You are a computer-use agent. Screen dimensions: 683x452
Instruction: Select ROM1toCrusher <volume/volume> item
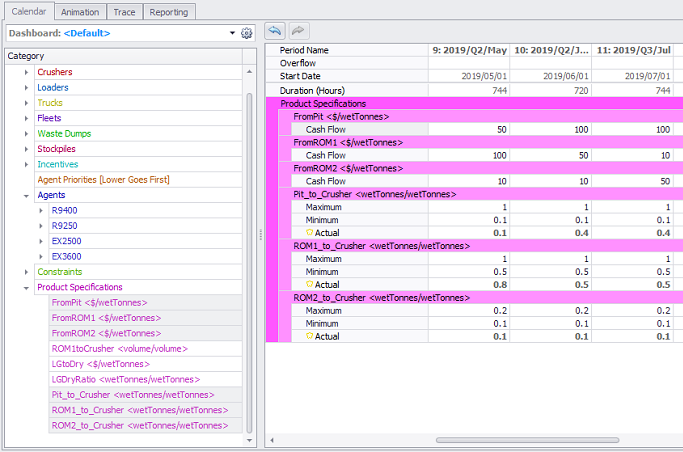pyautogui.click(x=119, y=349)
